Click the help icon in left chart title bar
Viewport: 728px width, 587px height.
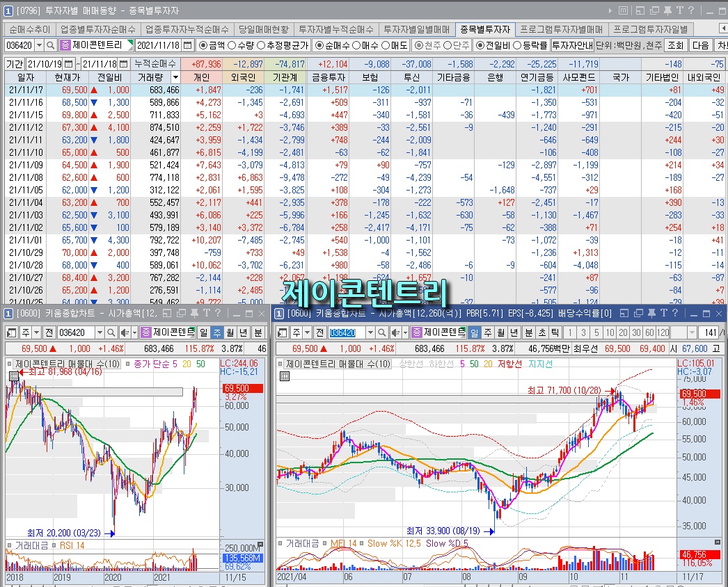coord(217,313)
